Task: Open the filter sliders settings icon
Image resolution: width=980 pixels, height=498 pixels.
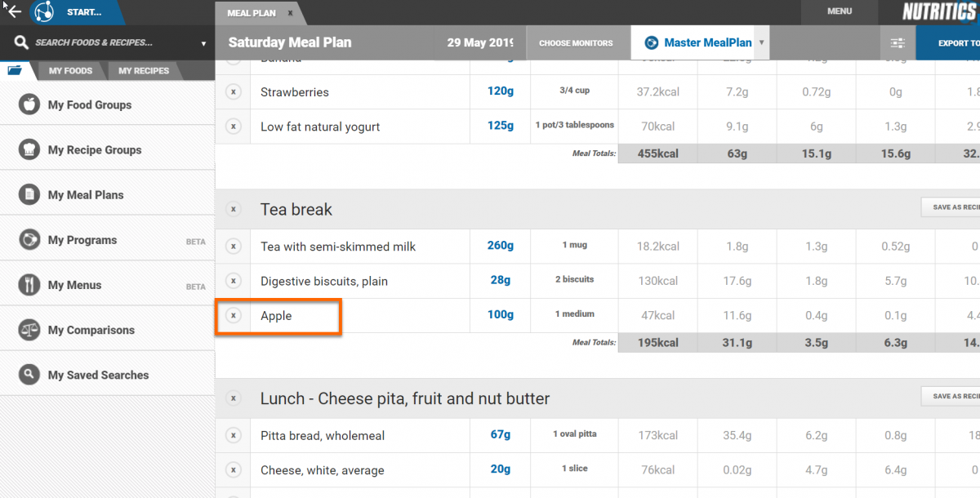Action: point(898,43)
